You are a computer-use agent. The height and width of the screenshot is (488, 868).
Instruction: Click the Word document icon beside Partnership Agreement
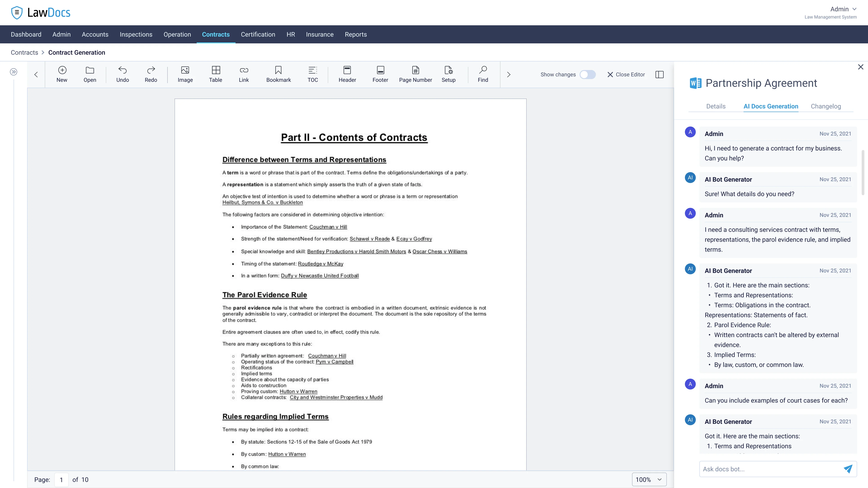[x=696, y=83]
